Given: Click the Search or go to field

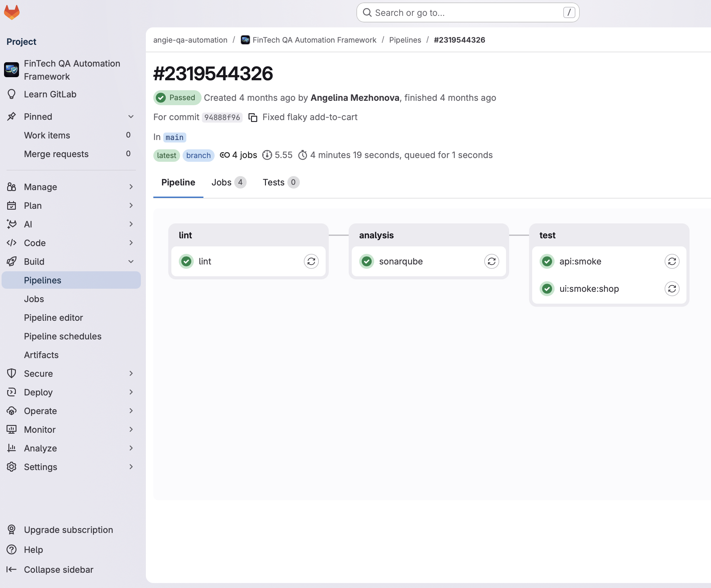Looking at the screenshot, I should click(x=467, y=12).
